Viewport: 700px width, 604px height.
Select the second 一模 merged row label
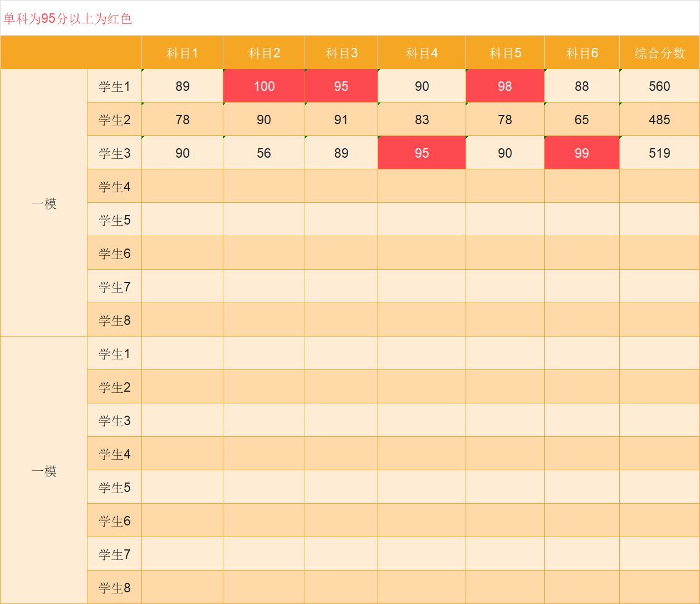(43, 471)
